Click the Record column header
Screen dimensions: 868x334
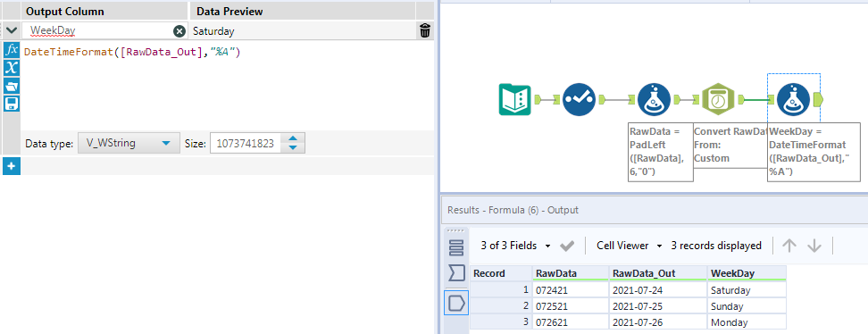[x=500, y=273]
